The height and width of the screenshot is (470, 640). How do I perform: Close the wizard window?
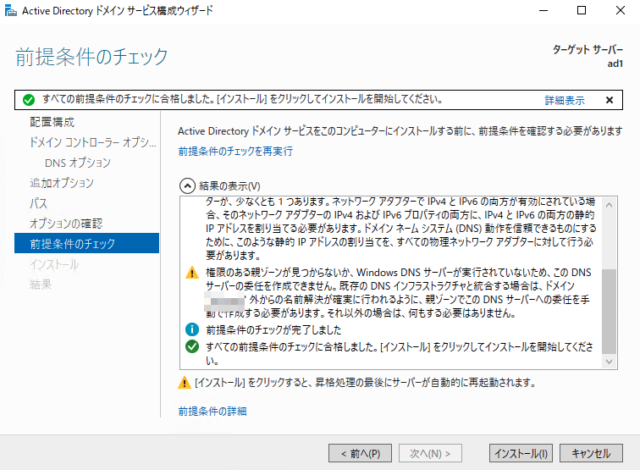[x=620, y=11]
